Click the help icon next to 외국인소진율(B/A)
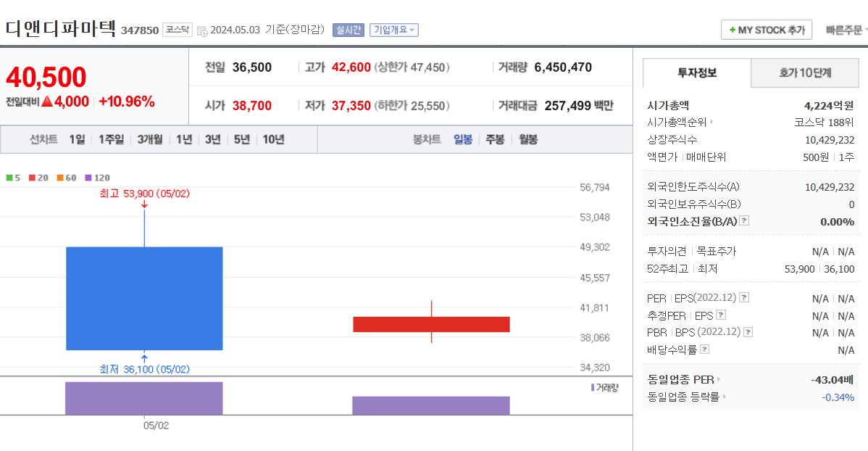Viewport: 868px width, 451px height. 745,220
